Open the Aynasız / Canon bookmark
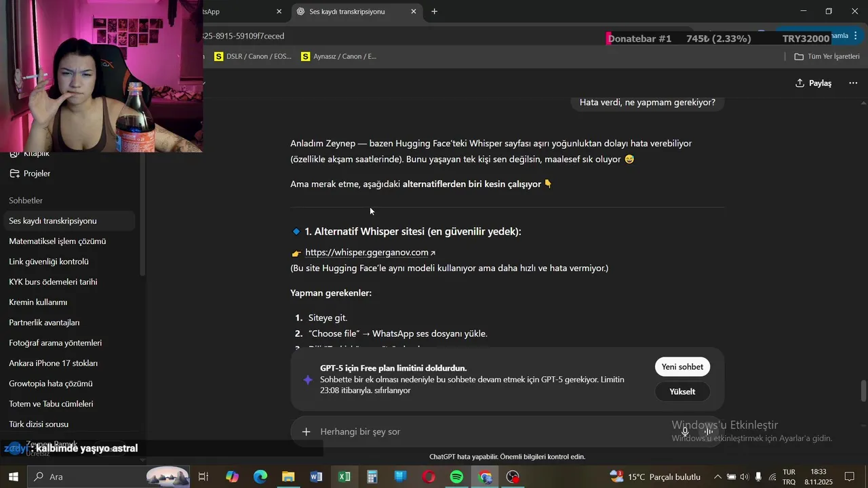 pos(339,56)
